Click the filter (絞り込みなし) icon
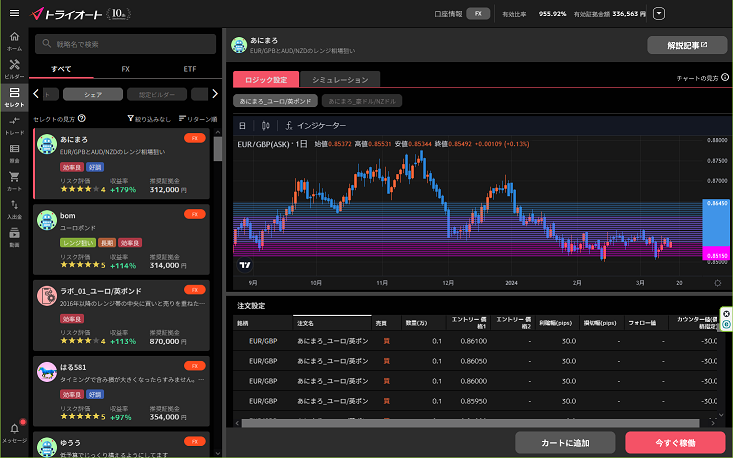Screen dimensions: 733x458 point(130,119)
